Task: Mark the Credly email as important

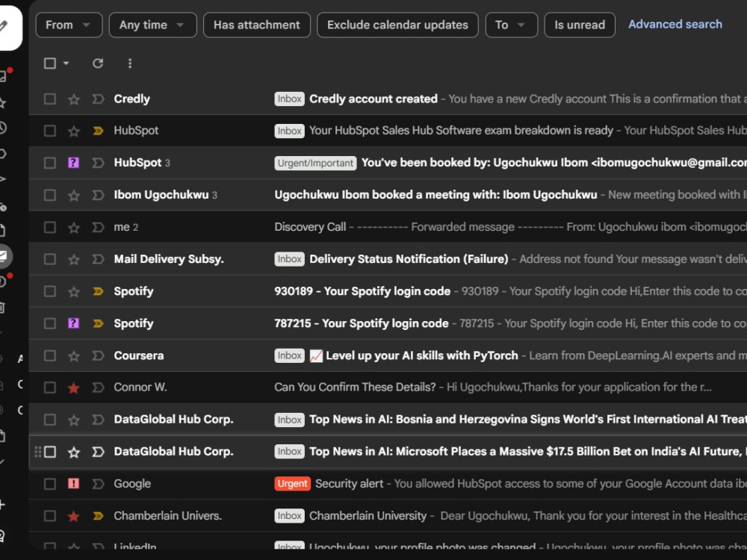Action: coord(98,99)
